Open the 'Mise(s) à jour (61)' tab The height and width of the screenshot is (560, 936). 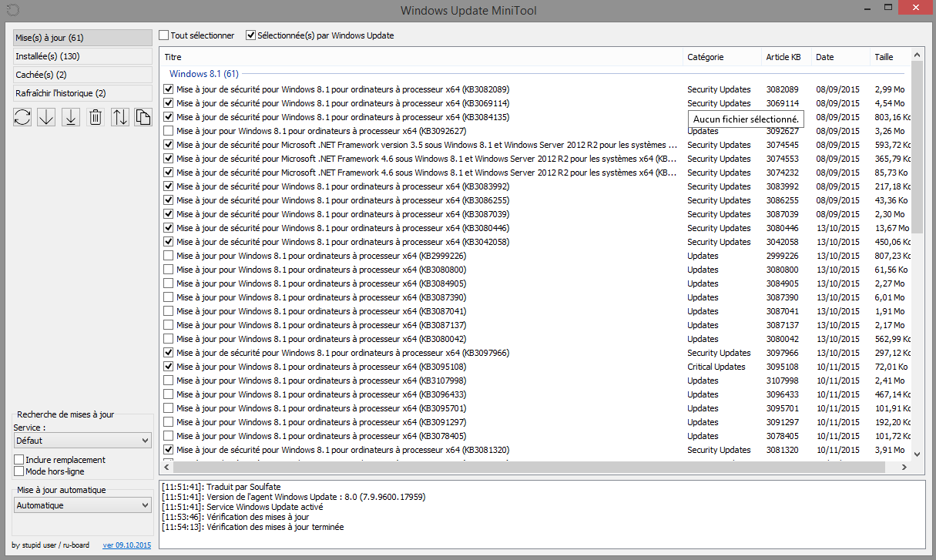82,38
